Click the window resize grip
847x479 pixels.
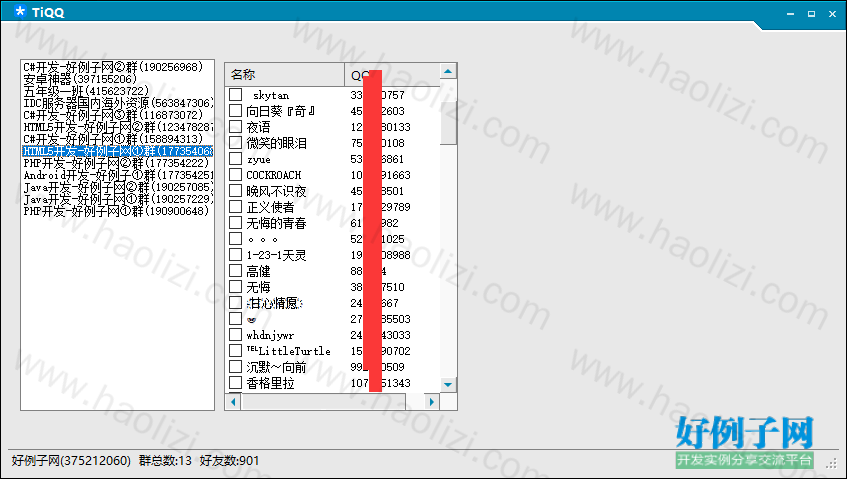tap(833, 464)
